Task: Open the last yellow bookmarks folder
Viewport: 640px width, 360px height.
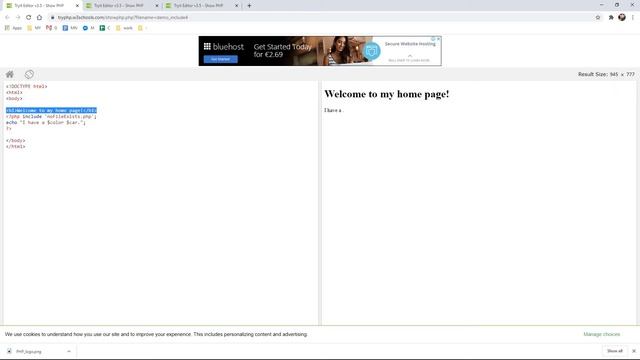Action: (x=142, y=28)
